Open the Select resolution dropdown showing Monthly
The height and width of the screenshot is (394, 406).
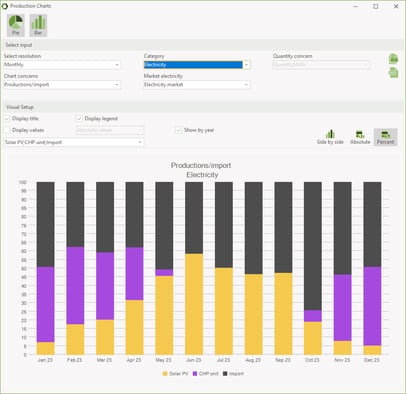pyautogui.click(x=62, y=65)
